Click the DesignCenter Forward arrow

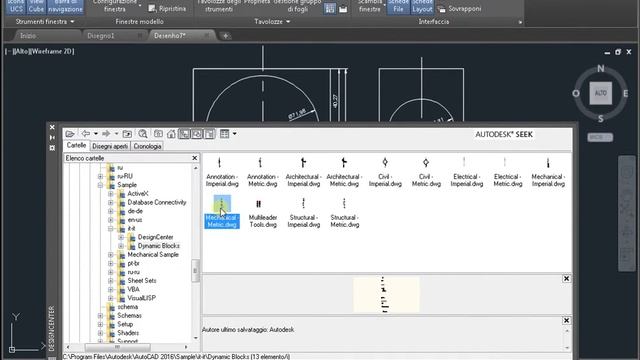(106, 134)
